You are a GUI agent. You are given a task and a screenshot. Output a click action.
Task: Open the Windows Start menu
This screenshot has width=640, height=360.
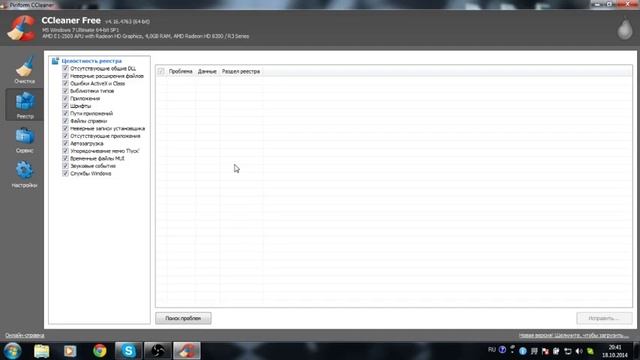13,351
